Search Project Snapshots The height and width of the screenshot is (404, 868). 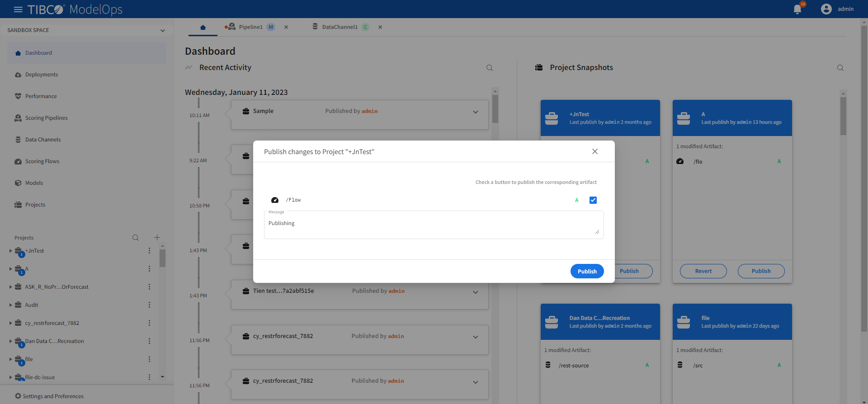pyautogui.click(x=840, y=68)
